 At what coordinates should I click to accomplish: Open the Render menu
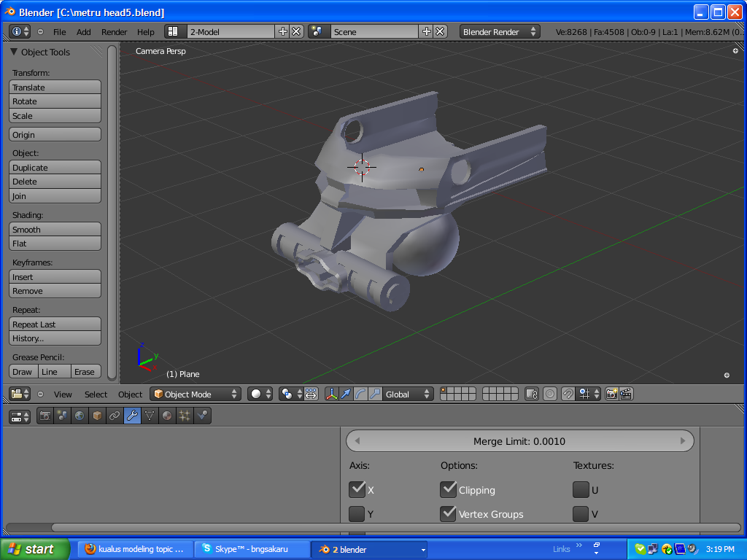coord(114,32)
